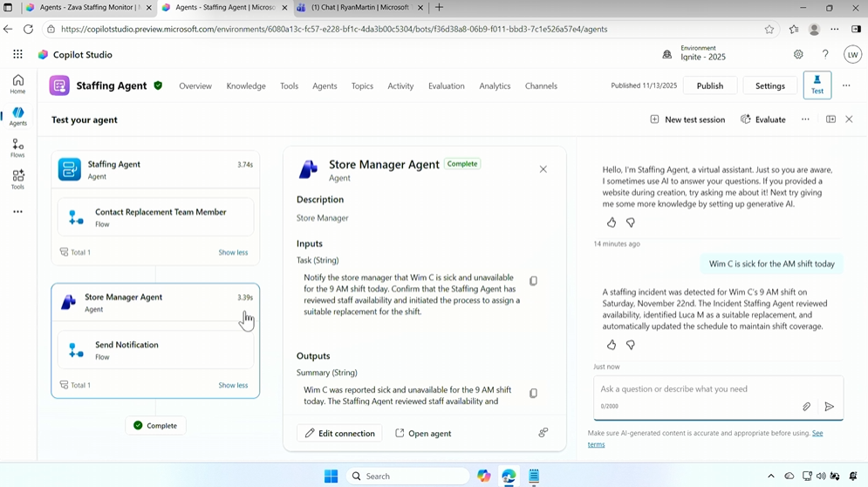Switch to the Analytics tab
Image resolution: width=868 pixels, height=487 pixels.
(x=495, y=86)
